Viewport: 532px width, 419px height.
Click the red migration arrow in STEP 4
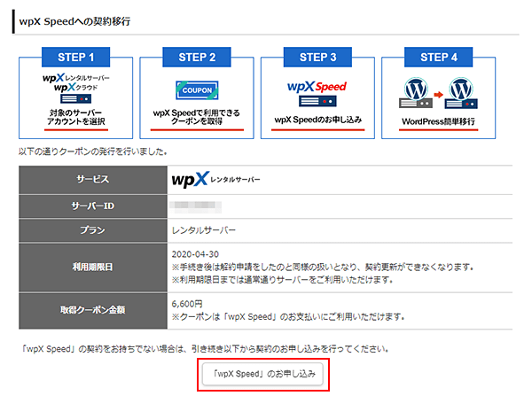pyautogui.click(x=439, y=95)
